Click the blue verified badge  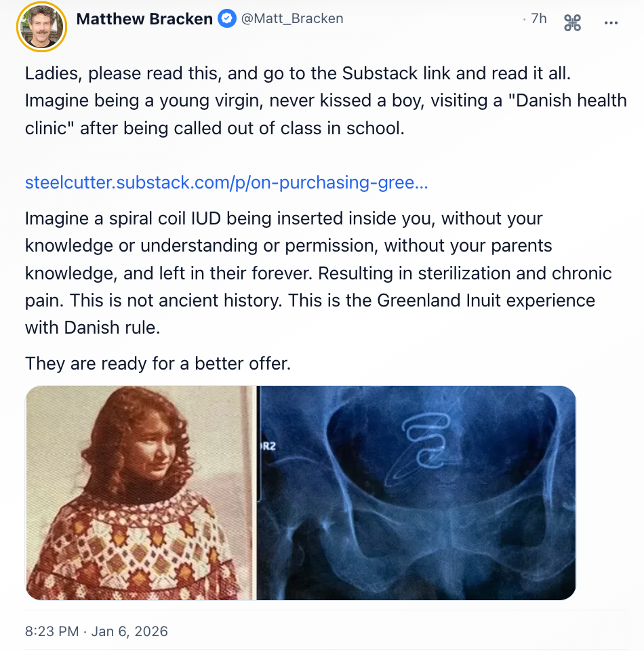click(227, 19)
